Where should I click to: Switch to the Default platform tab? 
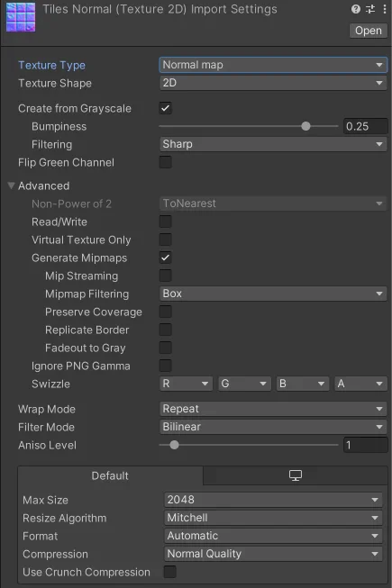pos(110,475)
